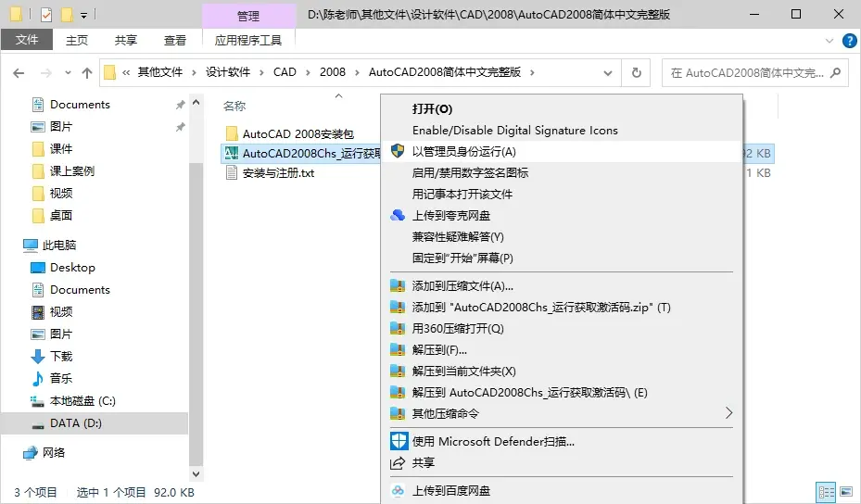Expand the ribbon using the chevron
Image resolution: width=861 pixels, height=504 pixels.
click(829, 41)
